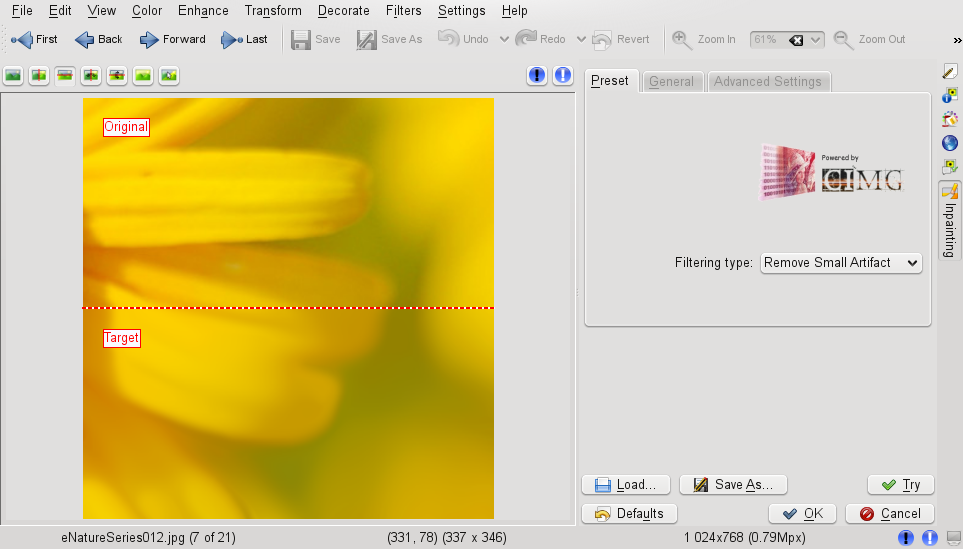Select mouse-over preview mode
The width and height of the screenshot is (963, 549).
168,76
